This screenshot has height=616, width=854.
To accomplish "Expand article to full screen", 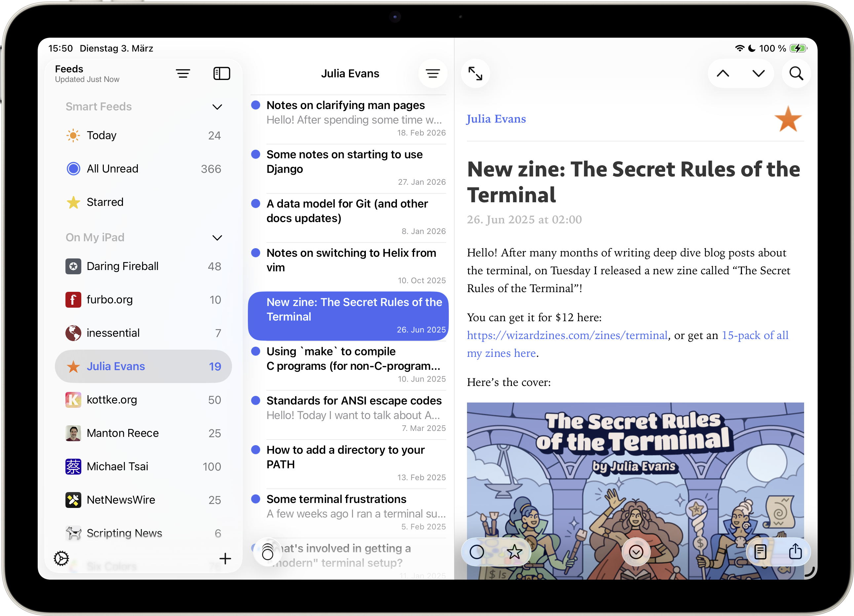I will [x=475, y=73].
